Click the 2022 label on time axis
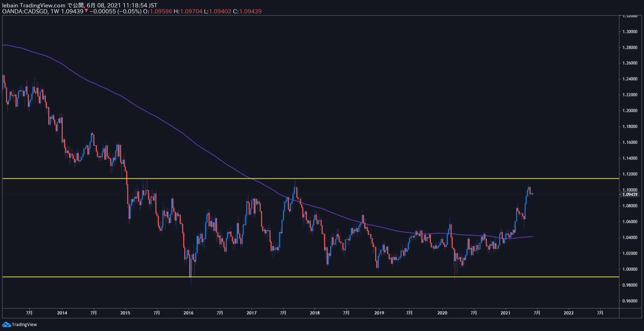 click(569, 313)
